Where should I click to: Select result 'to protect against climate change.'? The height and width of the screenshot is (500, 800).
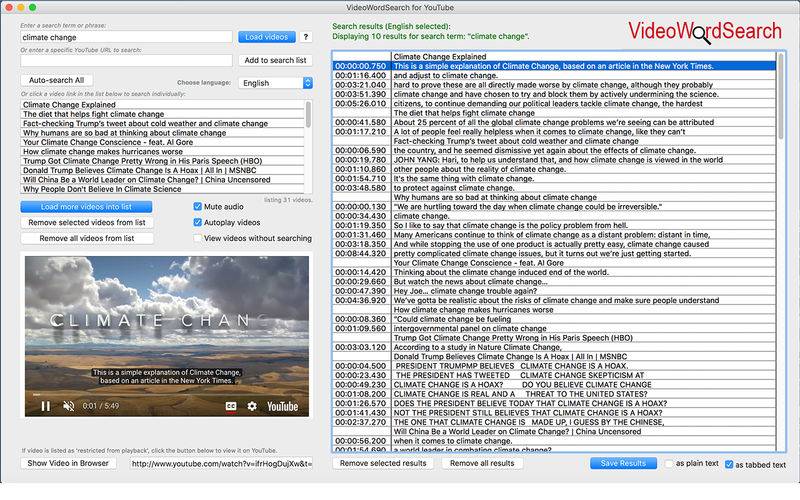pyautogui.click(x=555, y=188)
